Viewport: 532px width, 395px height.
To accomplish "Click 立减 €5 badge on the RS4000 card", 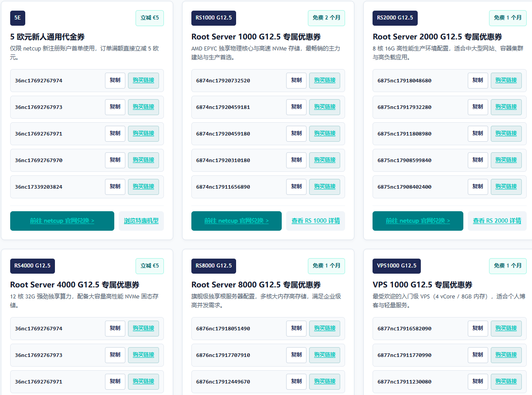I will [x=150, y=266].
